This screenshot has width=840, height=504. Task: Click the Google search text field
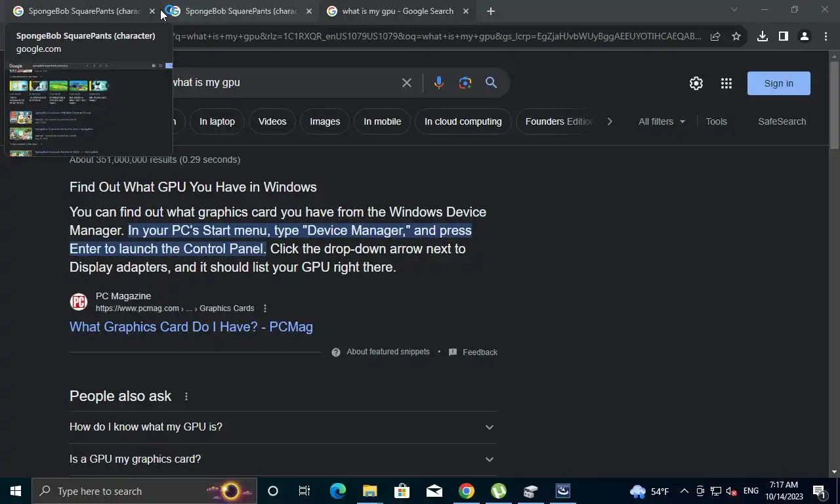click(x=282, y=83)
